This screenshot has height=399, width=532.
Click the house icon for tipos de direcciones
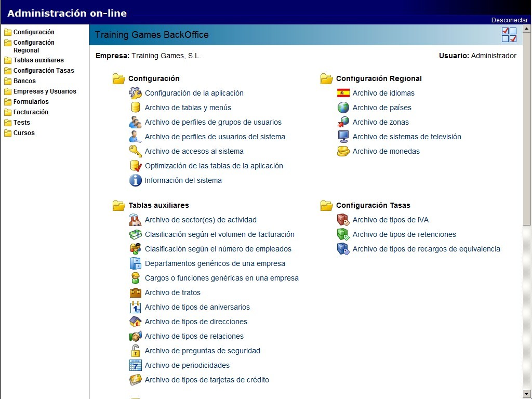pos(135,322)
